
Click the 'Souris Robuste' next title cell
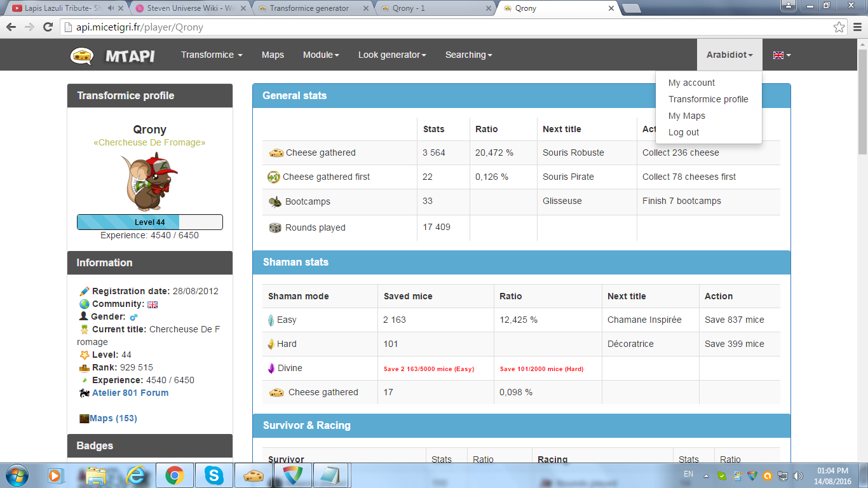click(587, 152)
